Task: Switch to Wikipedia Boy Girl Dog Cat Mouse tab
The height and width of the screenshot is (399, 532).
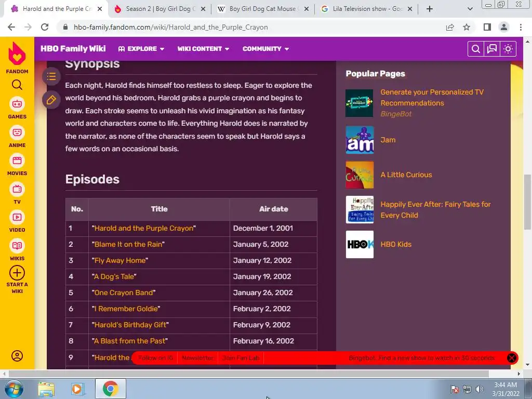Action: point(263,9)
